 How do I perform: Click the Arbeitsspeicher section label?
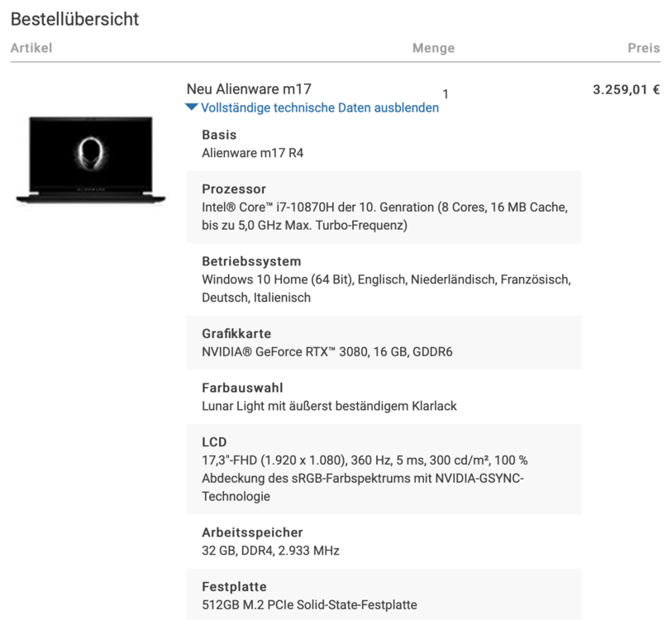tap(252, 532)
